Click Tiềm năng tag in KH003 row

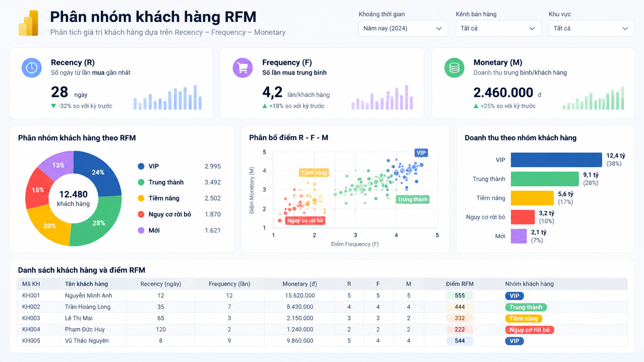[523, 319]
